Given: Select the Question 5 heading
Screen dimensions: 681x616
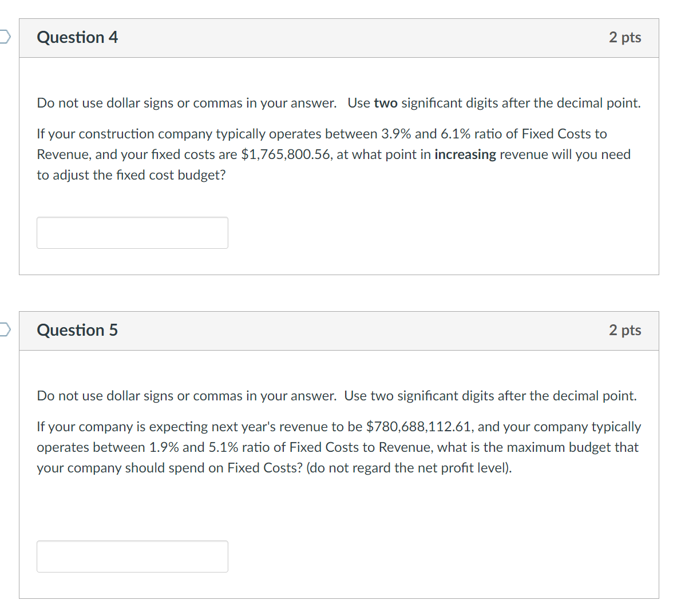Looking at the screenshot, I should (77, 330).
